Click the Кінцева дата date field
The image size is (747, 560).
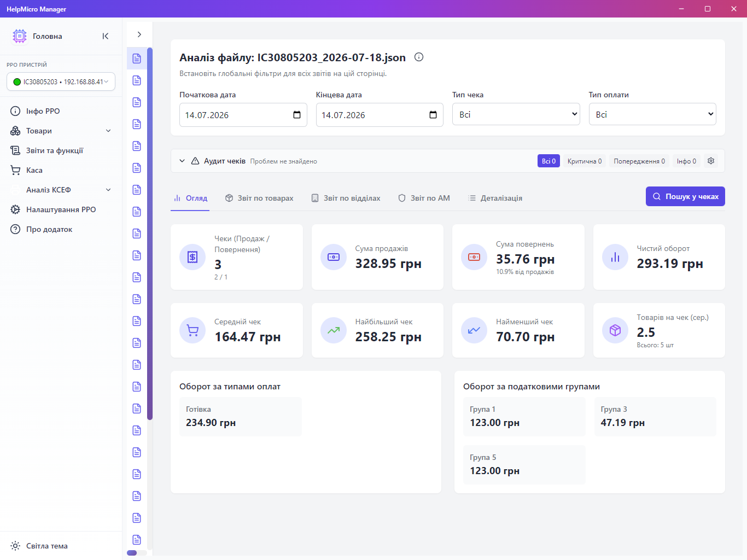coord(380,115)
